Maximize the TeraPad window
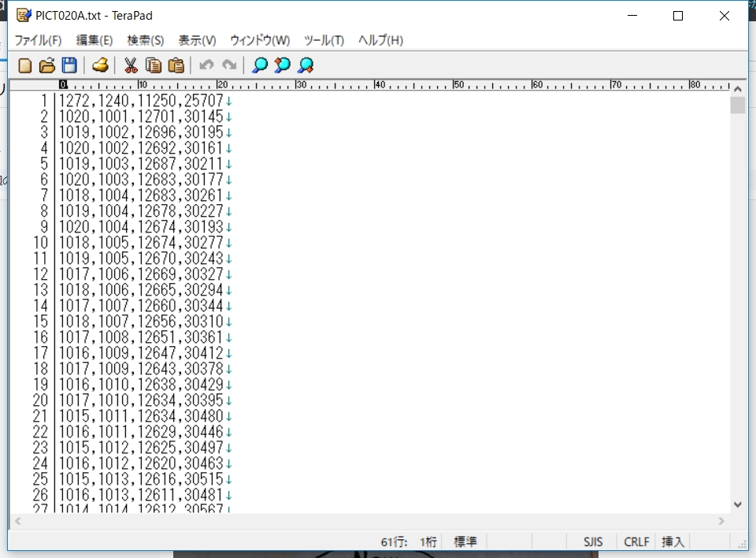Image resolution: width=756 pixels, height=558 pixels. pos(678,16)
